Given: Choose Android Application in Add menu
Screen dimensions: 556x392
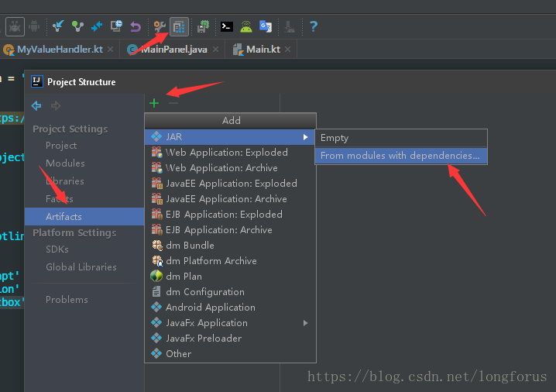Looking at the screenshot, I should pyautogui.click(x=230, y=308).
